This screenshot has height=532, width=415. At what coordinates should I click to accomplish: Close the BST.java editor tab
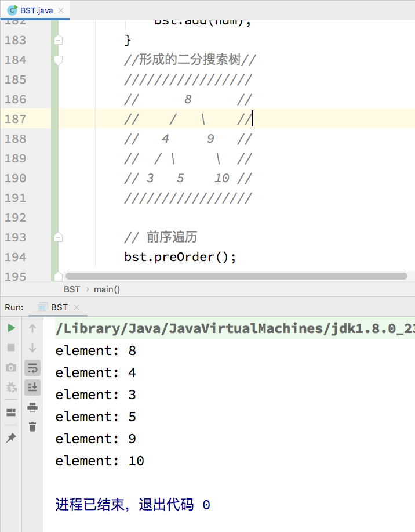[x=61, y=10]
